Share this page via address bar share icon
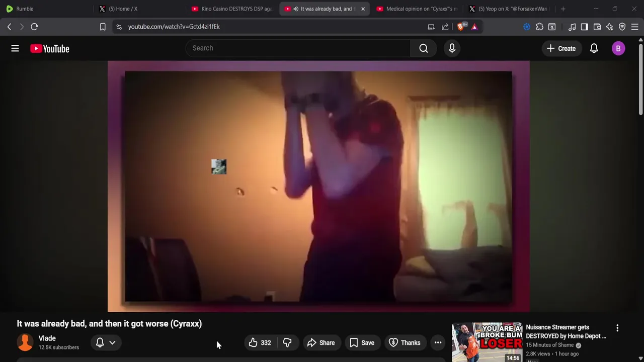Screen dimensions: 644x362 pyautogui.click(x=445, y=27)
